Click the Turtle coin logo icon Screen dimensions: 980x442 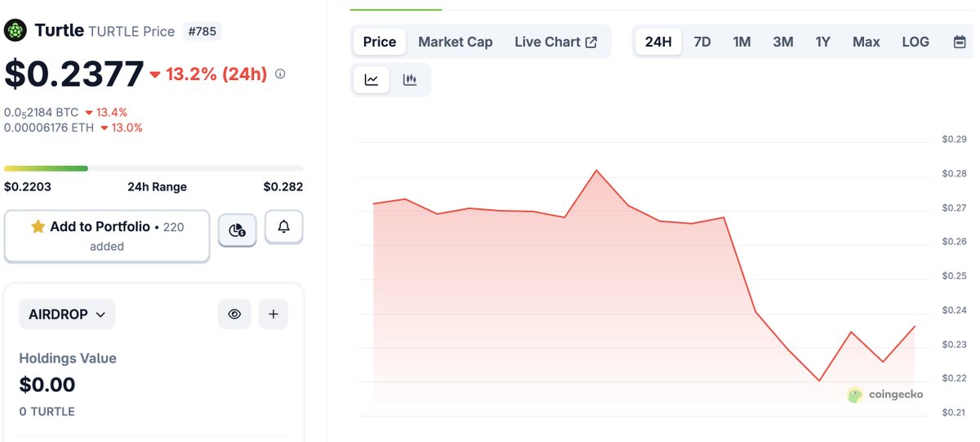(x=16, y=31)
